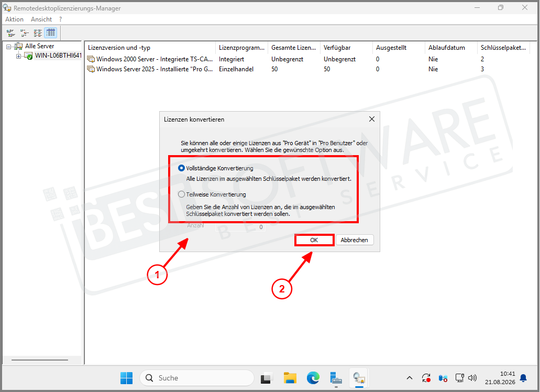Select the Windows 2000 Server license row text
The height and width of the screenshot is (392, 540).
(155, 59)
